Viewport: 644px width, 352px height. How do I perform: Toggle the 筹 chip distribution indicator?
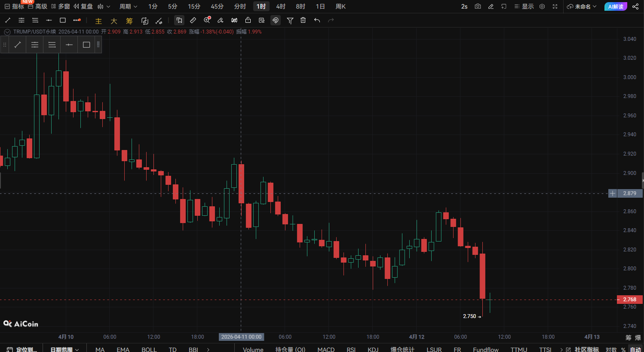[129, 21]
